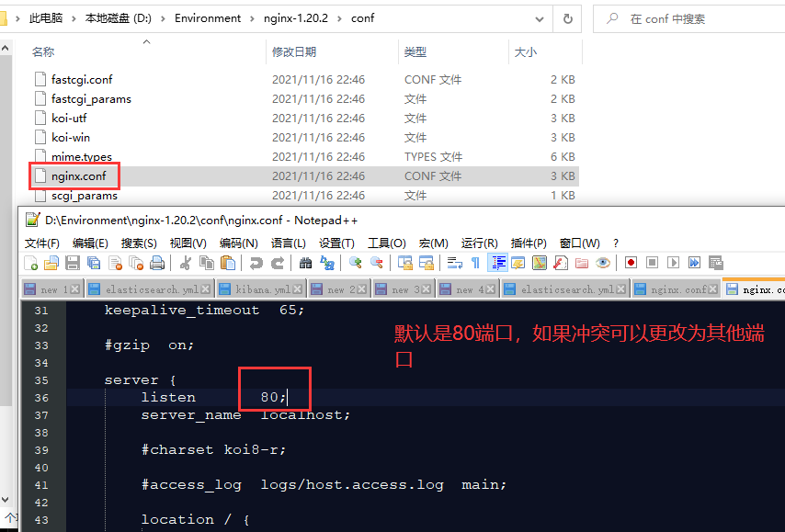This screenshot has width=785, height=532.
Task: Play back the recorded macro
Action: [x=674, y=263]
